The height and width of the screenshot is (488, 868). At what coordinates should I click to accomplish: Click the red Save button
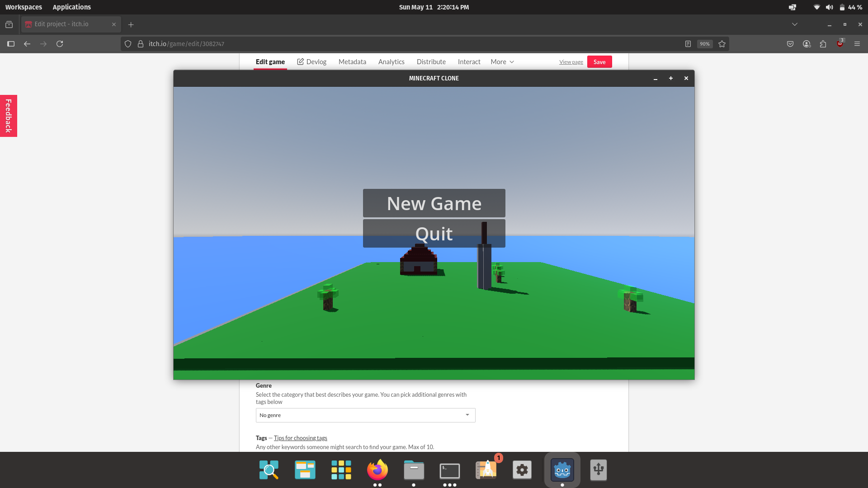point(599,62)
